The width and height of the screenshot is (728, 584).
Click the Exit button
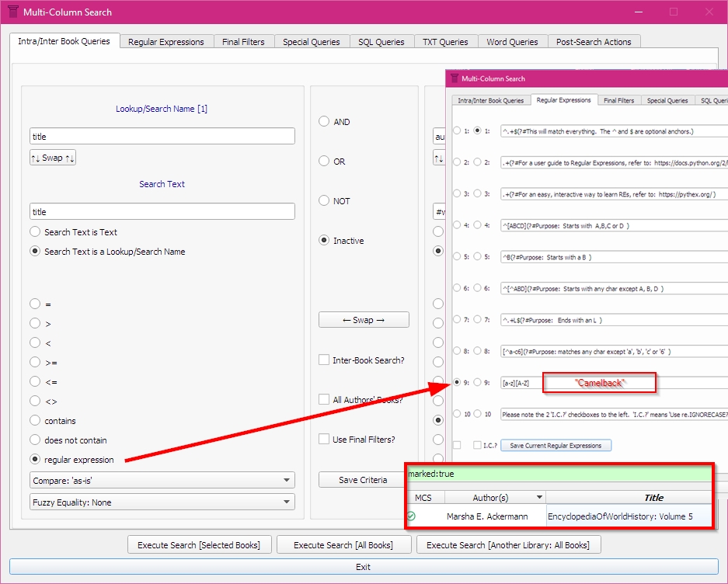[364, 567]
